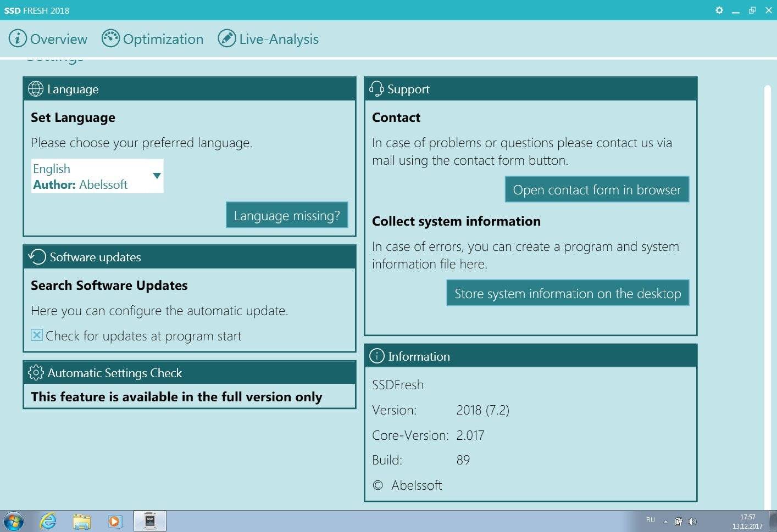Click 'Collect system information' heading

(456, 221)
